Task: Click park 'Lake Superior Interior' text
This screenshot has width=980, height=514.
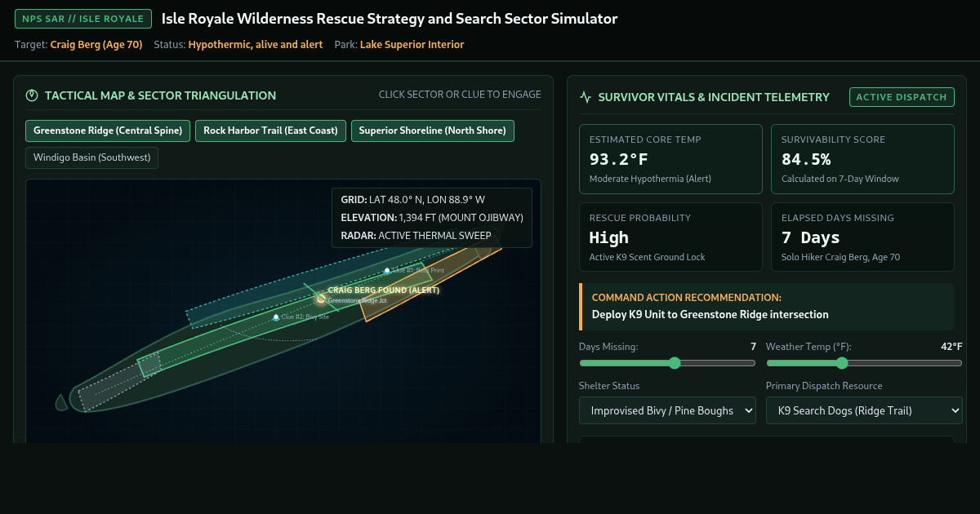Action: coord(412,45)
